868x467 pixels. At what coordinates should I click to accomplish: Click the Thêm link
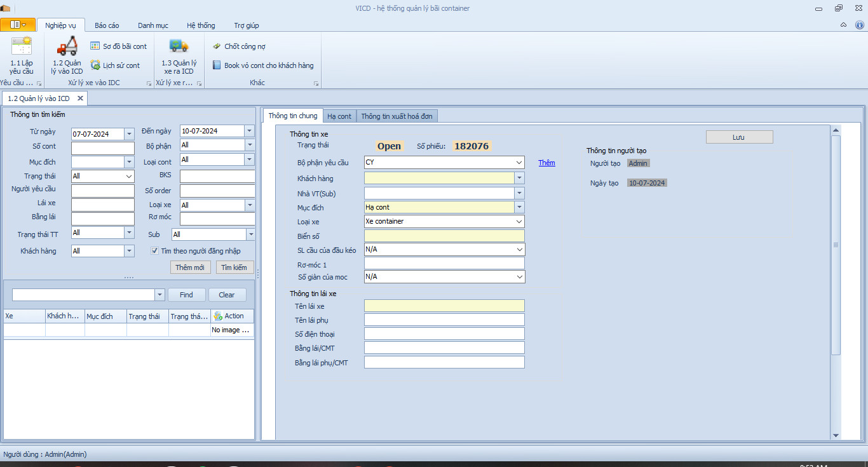(x=546, y=163)
